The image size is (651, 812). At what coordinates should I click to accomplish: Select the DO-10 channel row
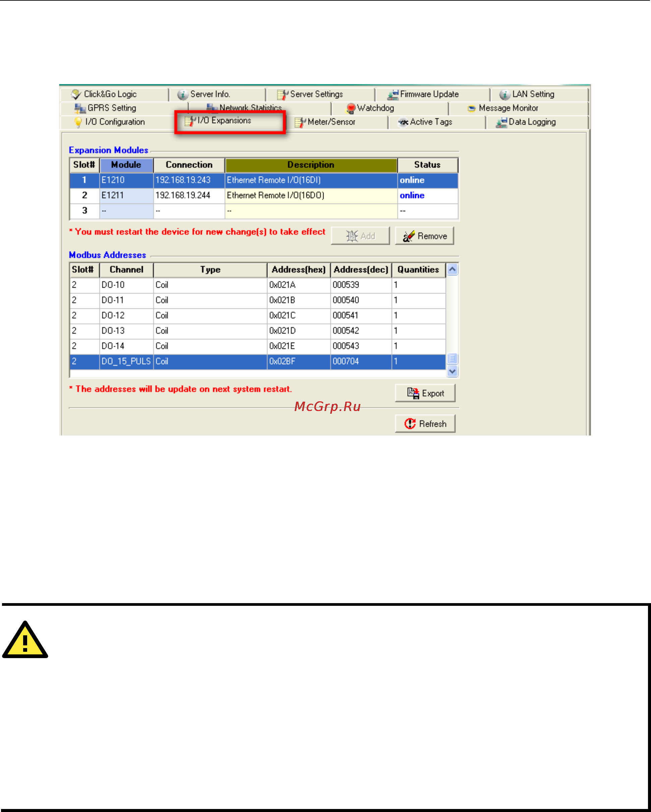pos(258,285)
